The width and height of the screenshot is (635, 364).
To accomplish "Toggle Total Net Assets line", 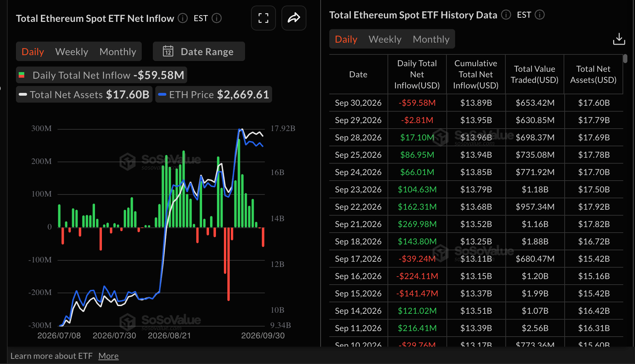I will click(84, 94).
